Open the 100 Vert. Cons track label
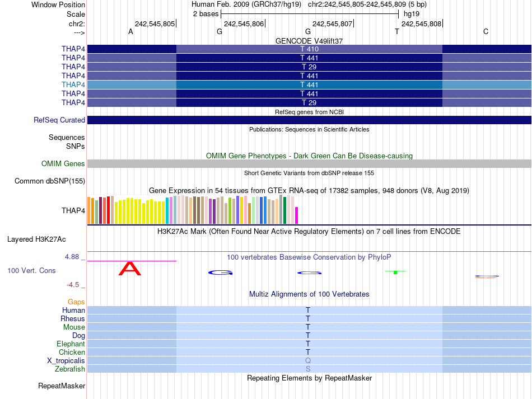The height and width of the screenshot is (399, 532). [x=31, y=270]
